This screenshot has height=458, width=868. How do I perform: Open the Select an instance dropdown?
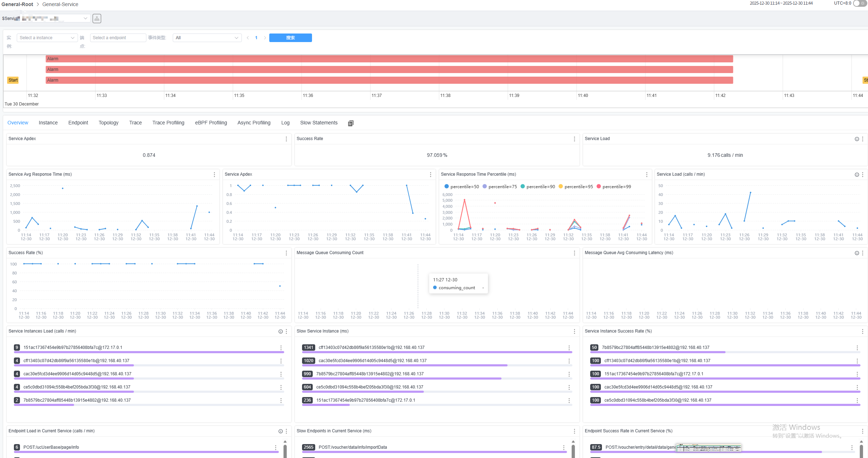[x=47, y=38]
